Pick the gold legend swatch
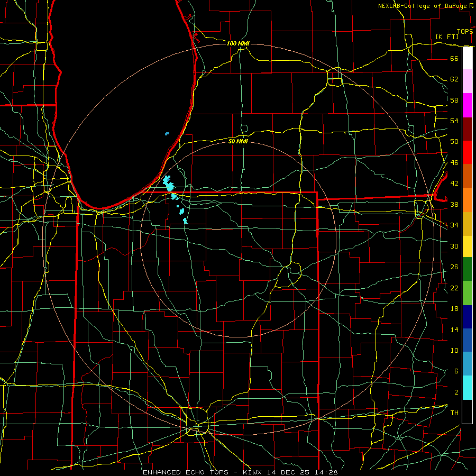The width and height of the screenshot is (476, 476). 467,224
